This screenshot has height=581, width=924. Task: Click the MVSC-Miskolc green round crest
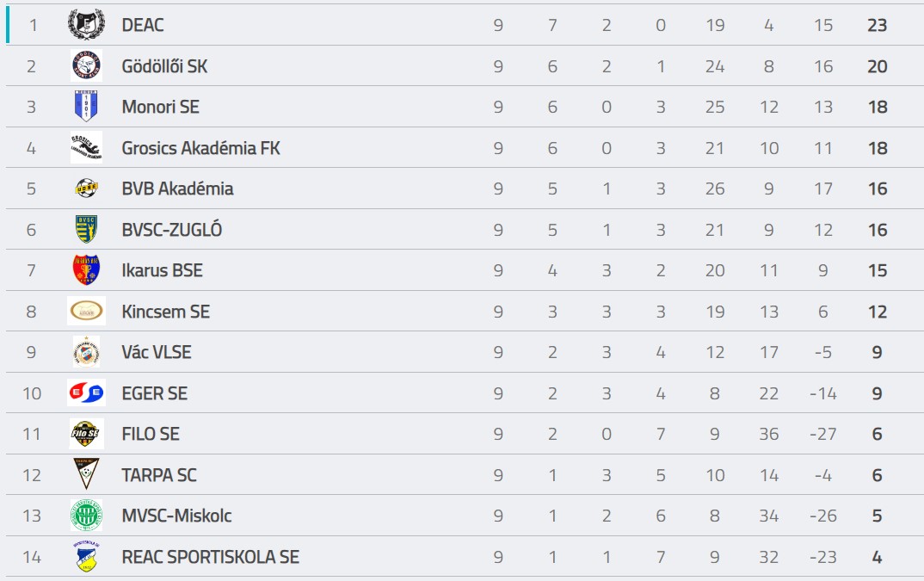coord(86,515)
